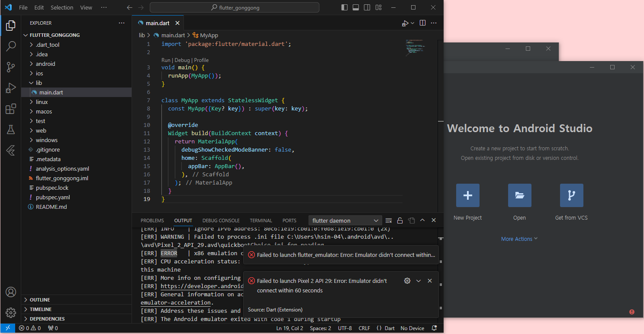Click No Device in status bar

(x=412, y=328)
